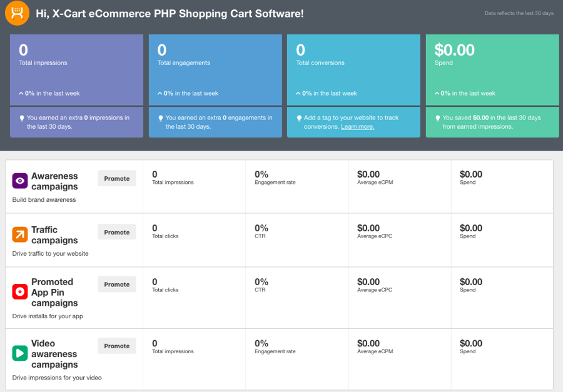Click Video row 'Total impressions' value
This screenshot has height=392, width=563.
coord(155,343)
